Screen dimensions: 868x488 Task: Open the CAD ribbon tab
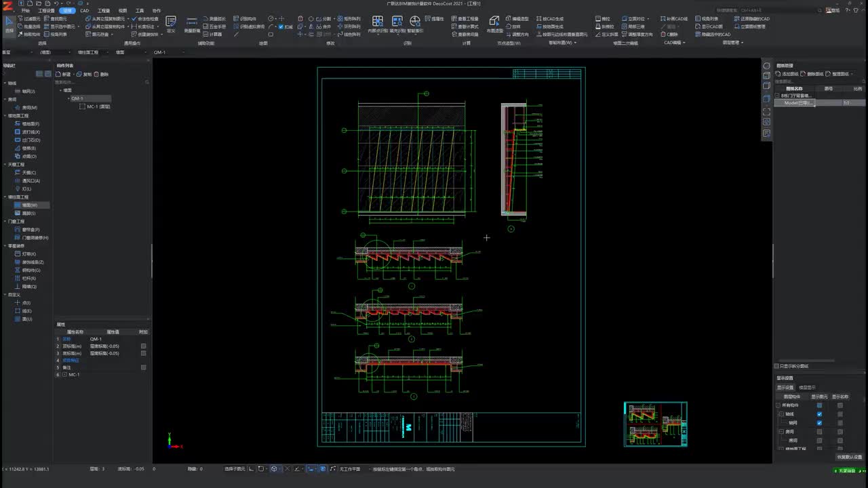tap(84, 11)
